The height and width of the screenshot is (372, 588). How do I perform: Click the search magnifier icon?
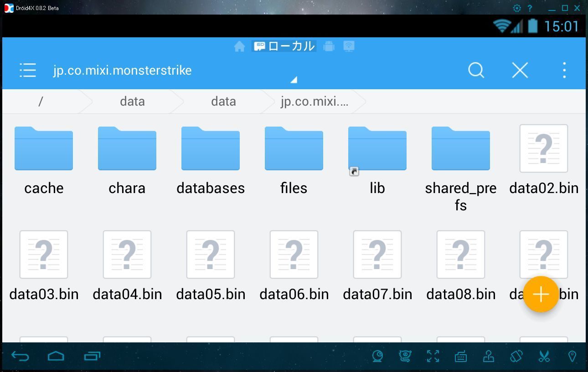coord(476,70)
